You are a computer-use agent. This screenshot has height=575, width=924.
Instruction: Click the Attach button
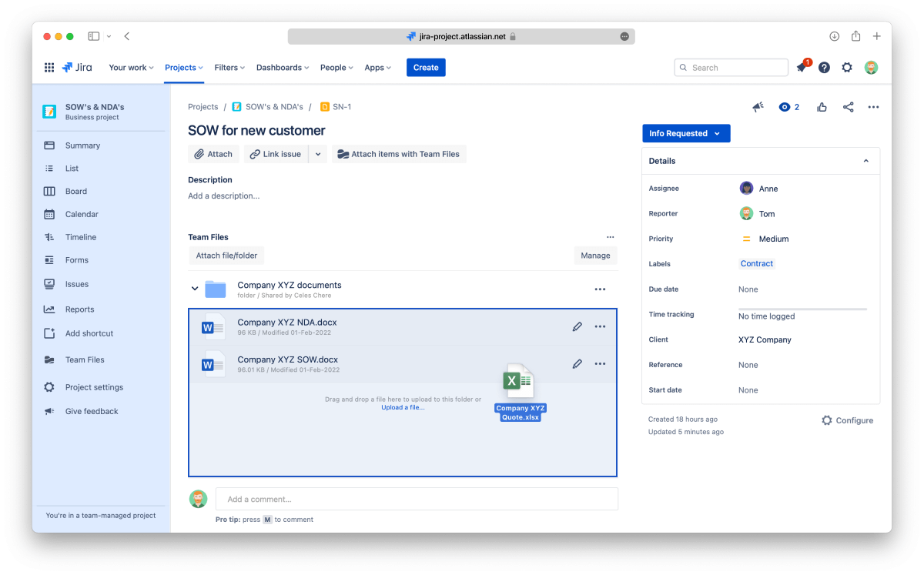(213, 154)
